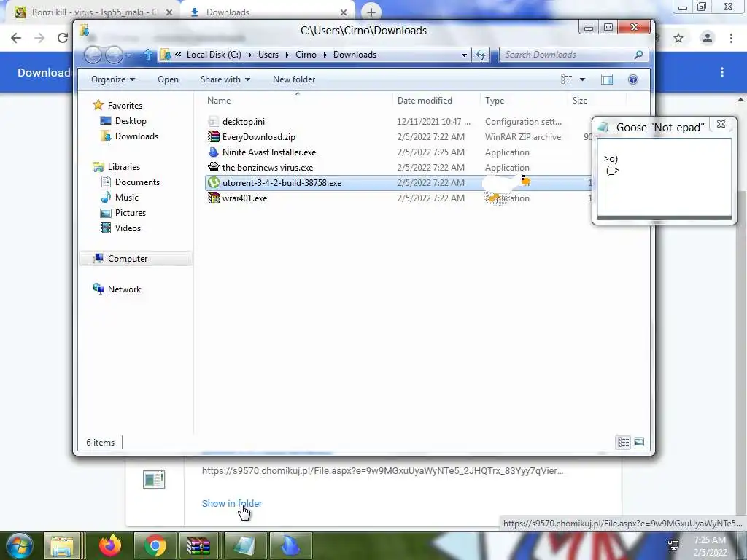Screen dimensions: 747x560
Task: Expand the recent locations arrow beside Forward
Action: 128,55
